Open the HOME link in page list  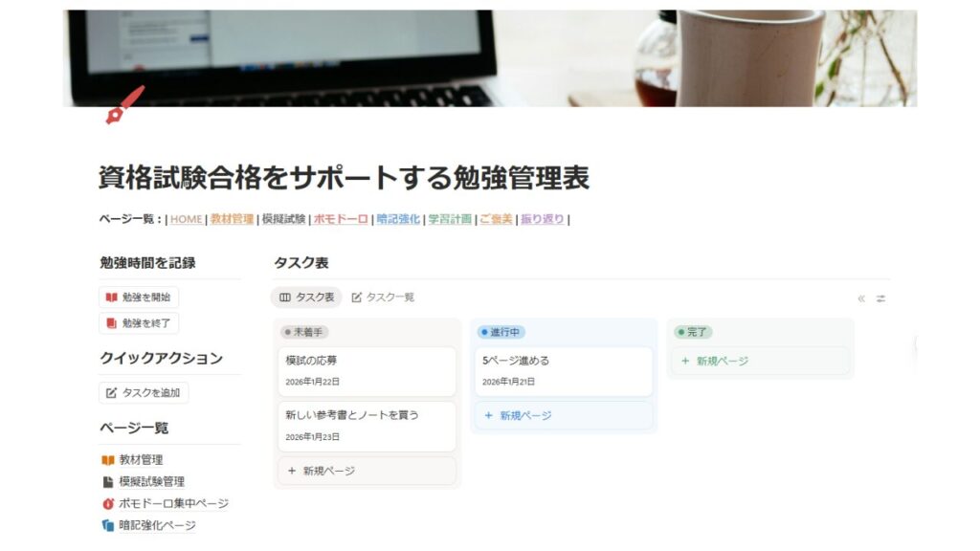tap(186, 219)
